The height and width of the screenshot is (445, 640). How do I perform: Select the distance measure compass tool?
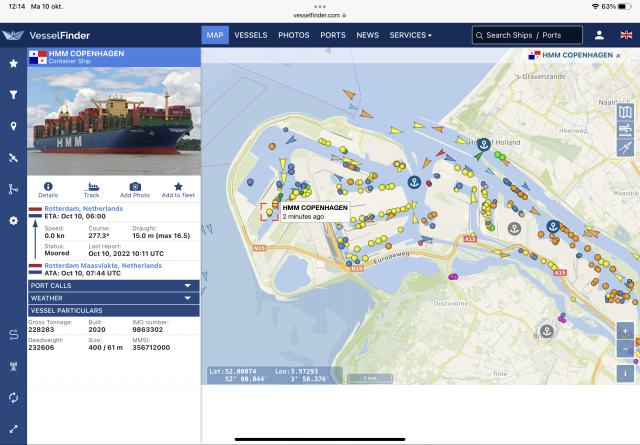pyautogui.click(x=625, y=148)
